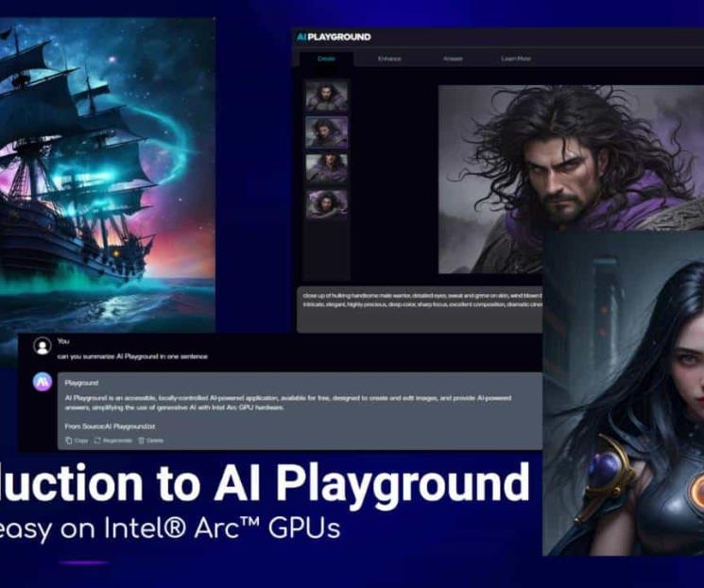The height and width of the screenshot is (588, 704).
Task: Click the image prompt text box
Action: pos(420,309)
